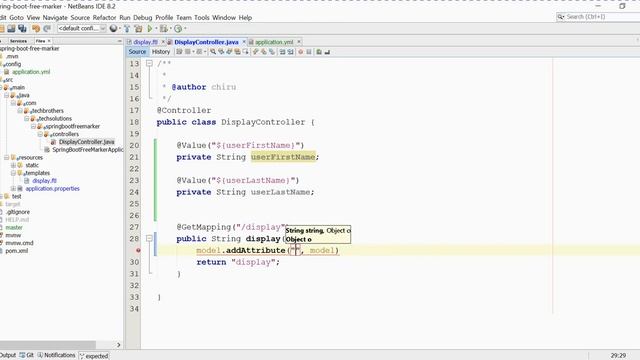Open the Team menu
Image resolution: width=640 pixels, height=360 pixels.
(x=184, y=18)
